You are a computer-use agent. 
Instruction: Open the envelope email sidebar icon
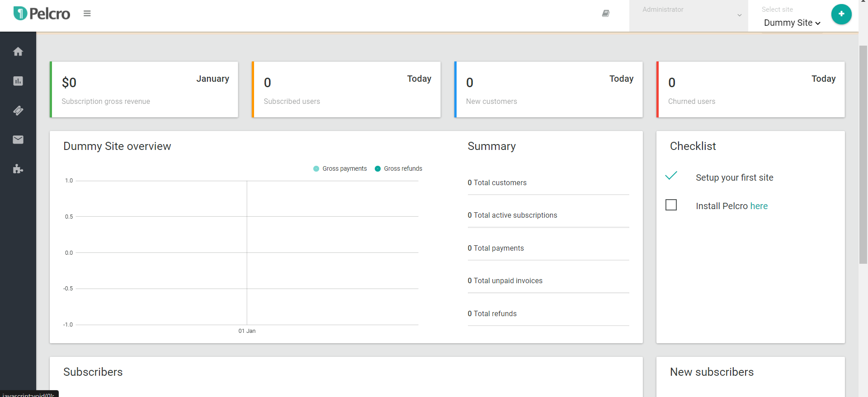18,140
